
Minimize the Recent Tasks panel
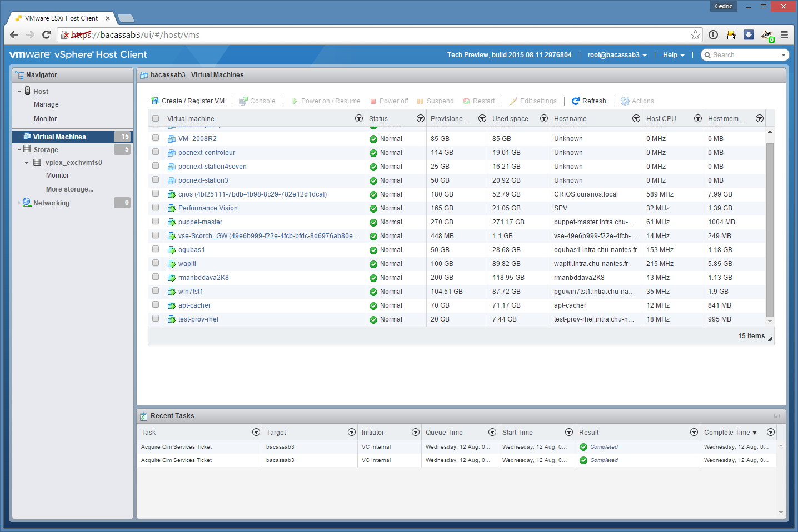tap(776, 416)
